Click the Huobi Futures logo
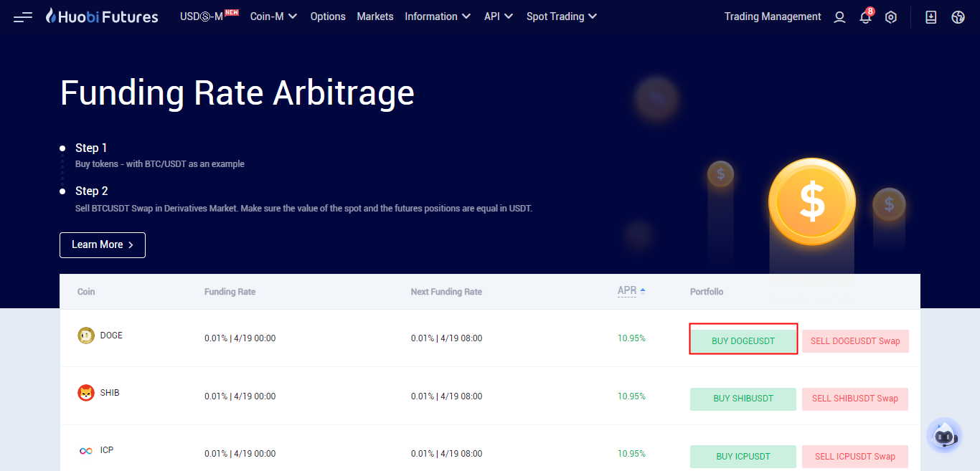 click(x=102, y=16)
